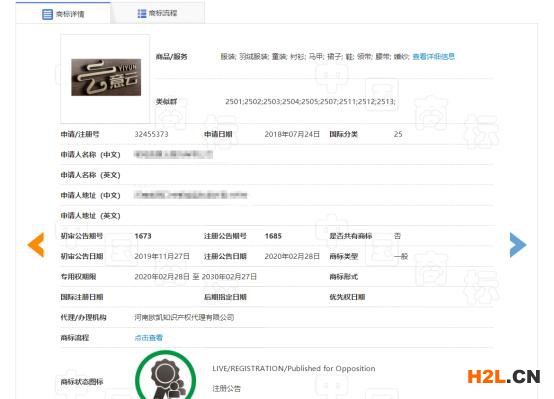Screen dimensions: 554x399
Task: Click the 商标流程 tab flow icon
Action: point(142,13)
